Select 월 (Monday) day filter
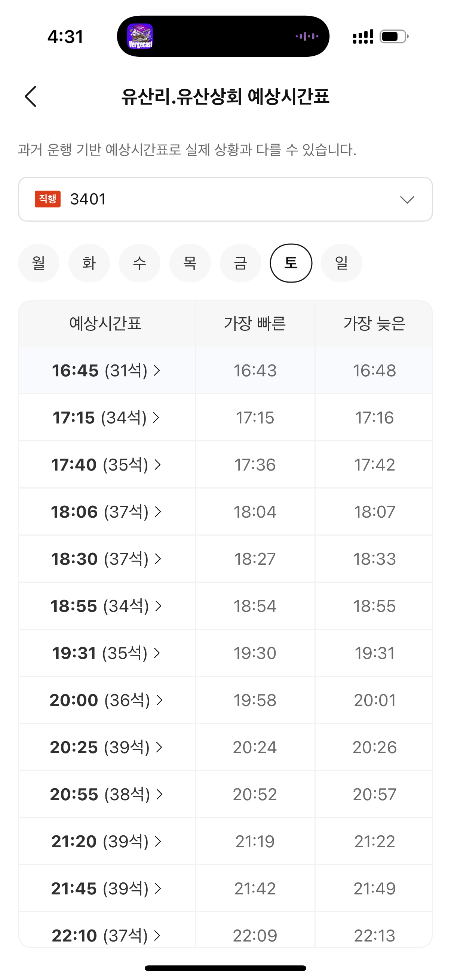 (39, 263)
